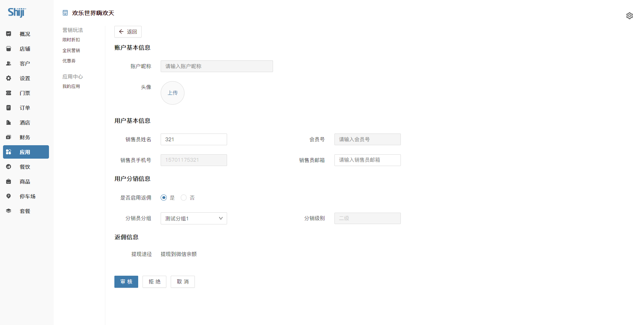Image resolution: width=644 pixels, height=325 pixels.
Task: Click the 提现到微信余额 text
Action: pos(179,254)
